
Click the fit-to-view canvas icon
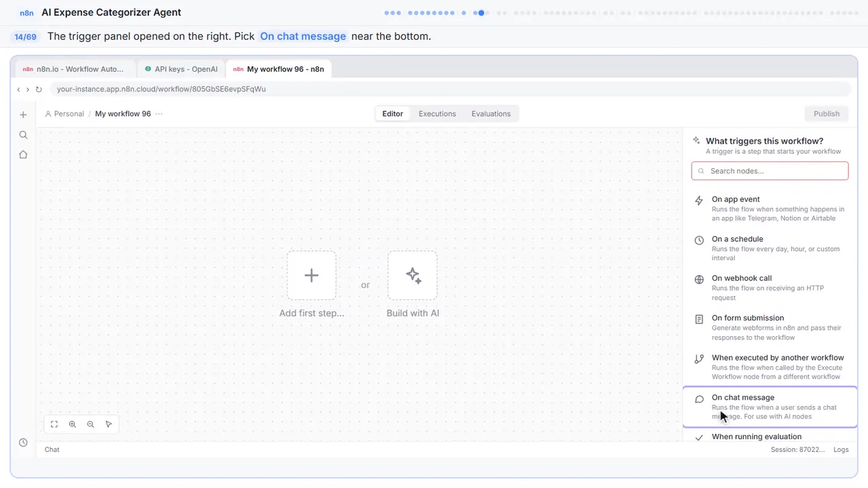click(x=54, y=424)
